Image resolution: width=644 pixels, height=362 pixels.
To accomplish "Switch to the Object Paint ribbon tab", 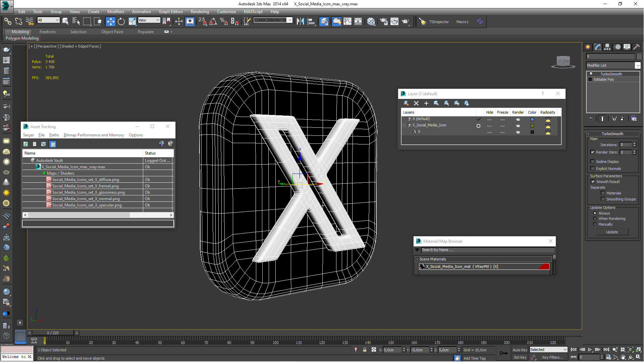I will pos(112,32).
